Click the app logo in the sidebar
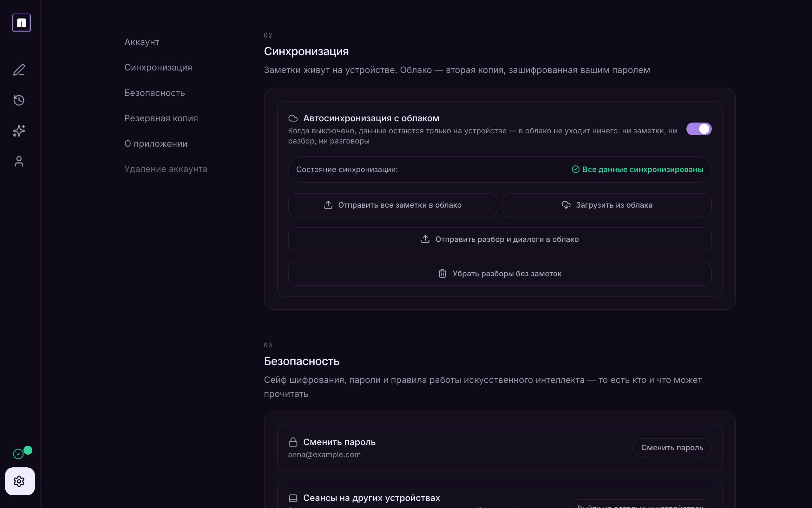 [x=22, y=23]
